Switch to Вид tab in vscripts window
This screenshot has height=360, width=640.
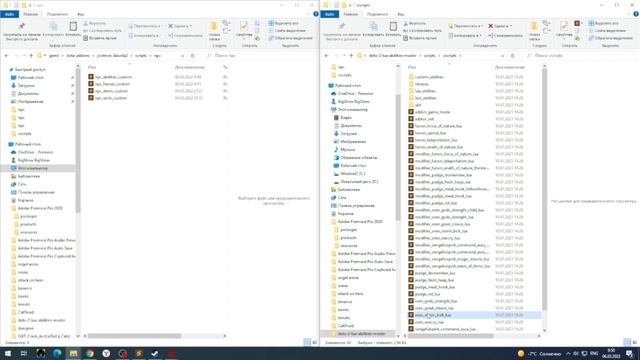point(401,14)
